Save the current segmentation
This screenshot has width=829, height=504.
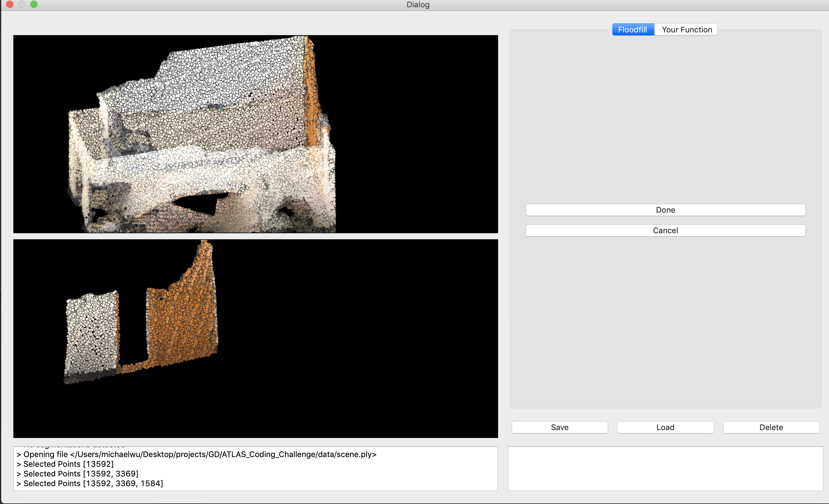click(x=560, y=427)
